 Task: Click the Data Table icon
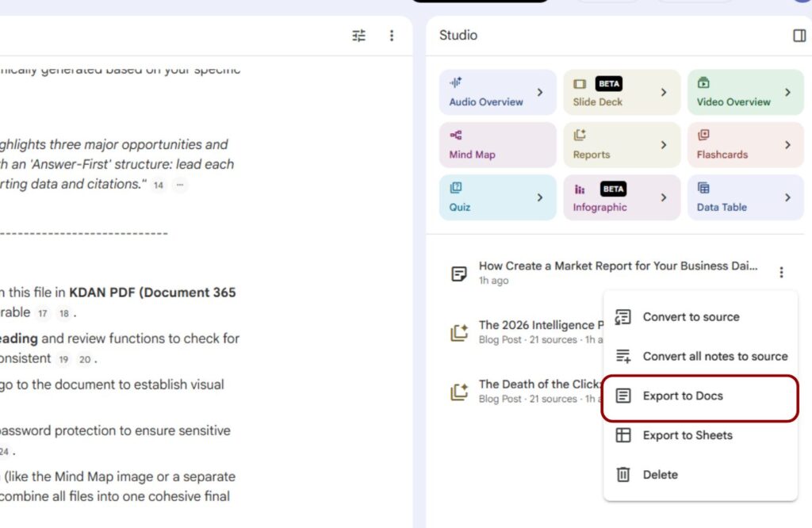(x=703, y=189)
